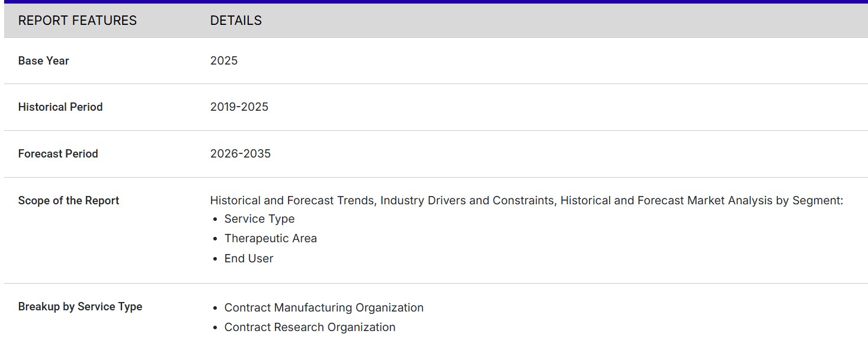Click Contract Research Organization list item

tap(309, 327)
